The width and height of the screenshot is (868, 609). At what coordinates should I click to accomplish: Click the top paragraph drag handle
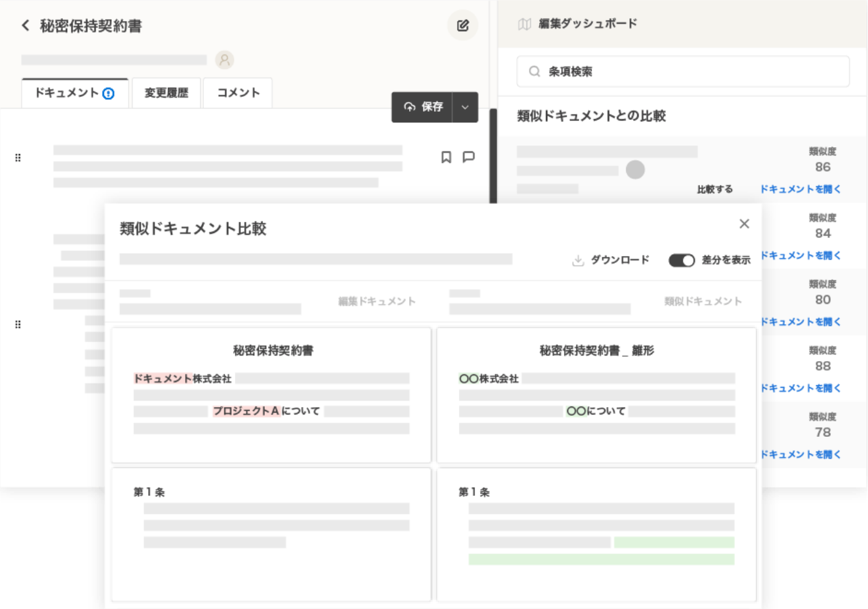[18, 158]
